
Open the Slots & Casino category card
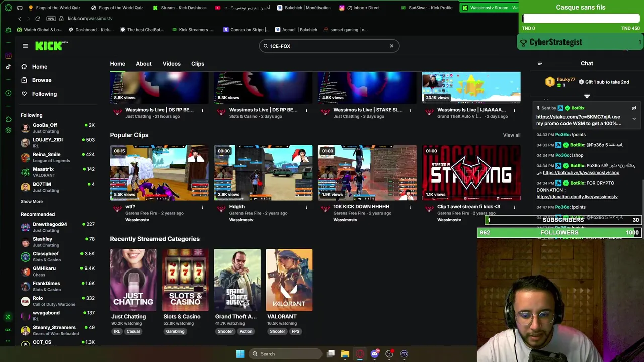[185, 280]
